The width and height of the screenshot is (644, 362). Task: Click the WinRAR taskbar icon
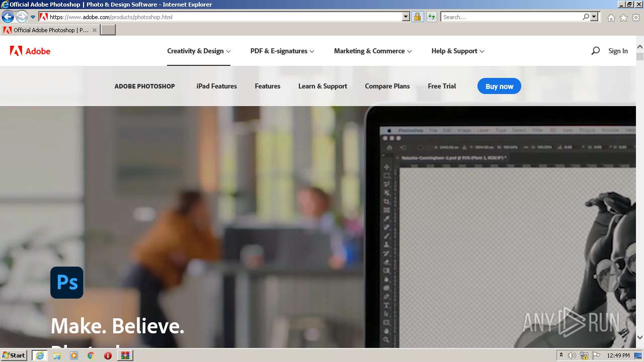[125, 355]
